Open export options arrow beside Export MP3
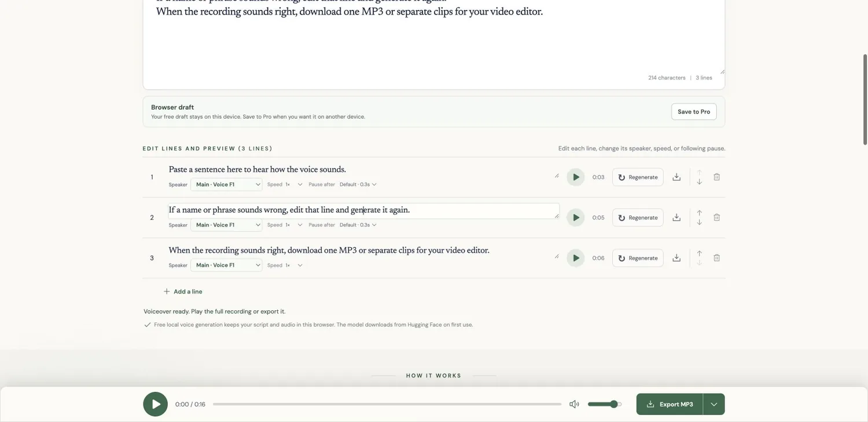Screen dimensions: 868x422 (x=714, y=404)
